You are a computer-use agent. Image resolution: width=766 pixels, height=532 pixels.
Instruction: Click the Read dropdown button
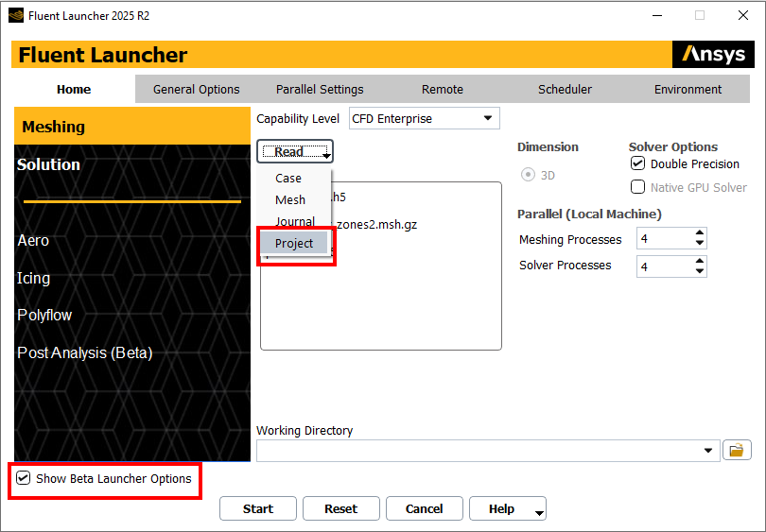click(295, 151)
